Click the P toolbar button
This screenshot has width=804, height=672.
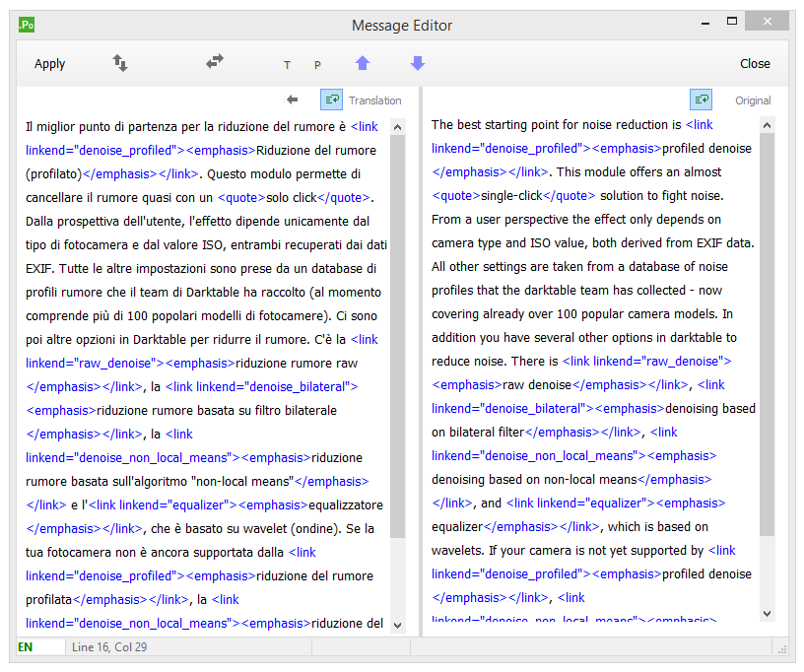point(317,65)
